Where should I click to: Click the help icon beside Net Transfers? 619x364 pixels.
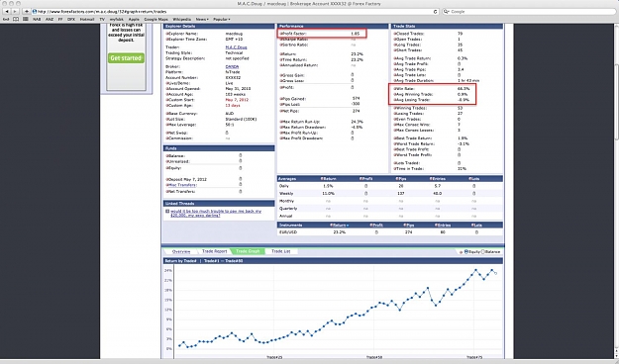(x=167, y=191)
